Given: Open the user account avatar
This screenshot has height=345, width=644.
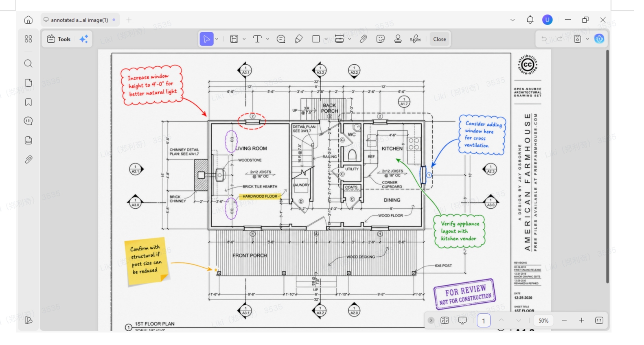Looking at the screenshot, I should click(548, 20).
